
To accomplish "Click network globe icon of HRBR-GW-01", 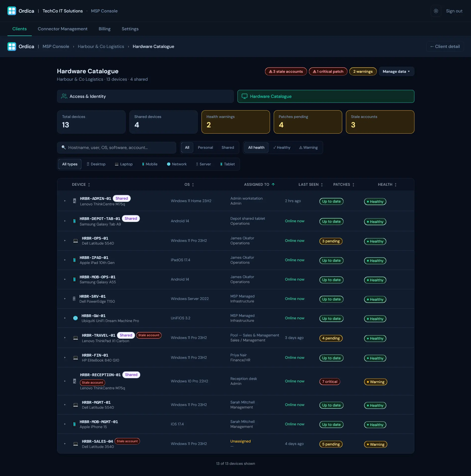I will click(x=75, y=318).
